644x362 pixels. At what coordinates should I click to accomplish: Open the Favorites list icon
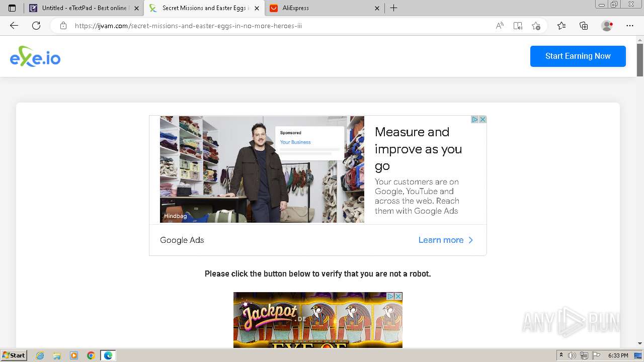[561, 26]
